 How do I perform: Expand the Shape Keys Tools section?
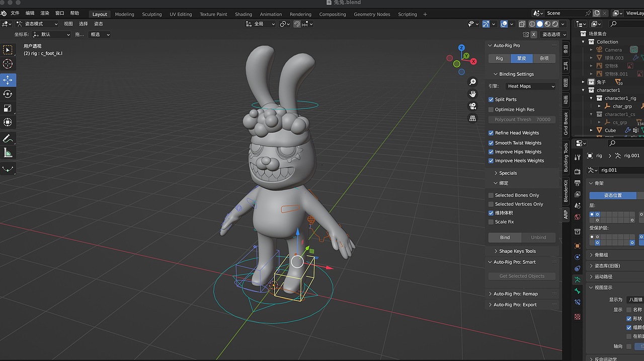point(514,251)
